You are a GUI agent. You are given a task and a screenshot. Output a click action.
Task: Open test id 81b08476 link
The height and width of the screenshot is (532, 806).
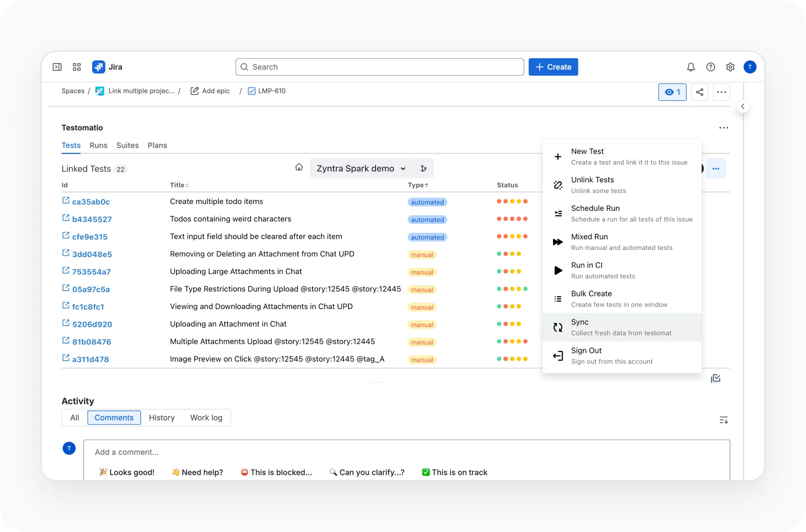pos(92,342)
